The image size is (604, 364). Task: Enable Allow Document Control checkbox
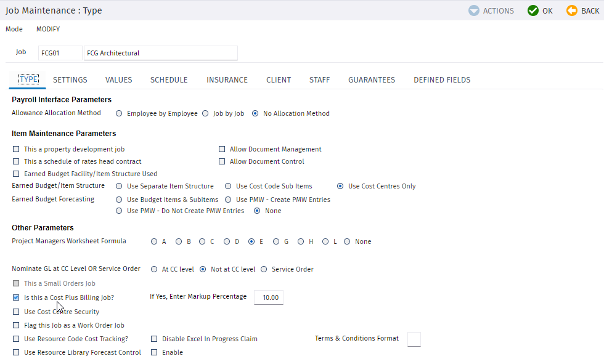point(222,161)
